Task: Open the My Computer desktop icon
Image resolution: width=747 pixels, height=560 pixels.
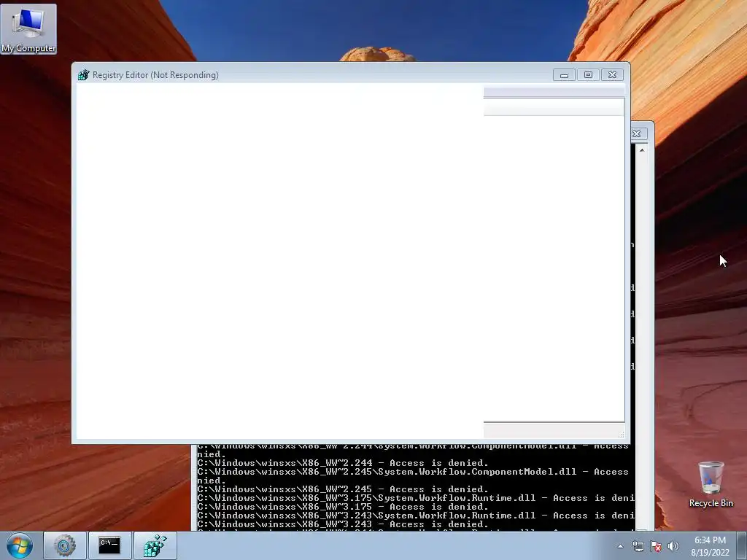Action: point(28,29)
